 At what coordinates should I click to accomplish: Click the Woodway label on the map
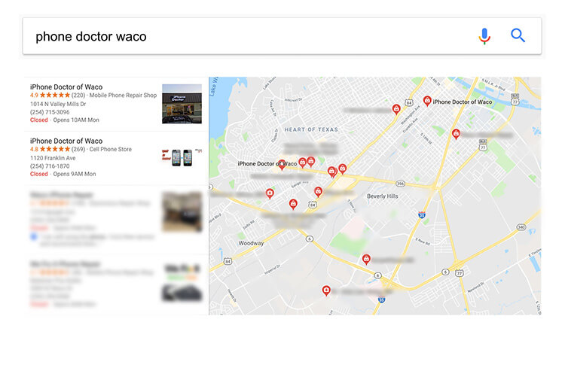(x=251, y=244)
